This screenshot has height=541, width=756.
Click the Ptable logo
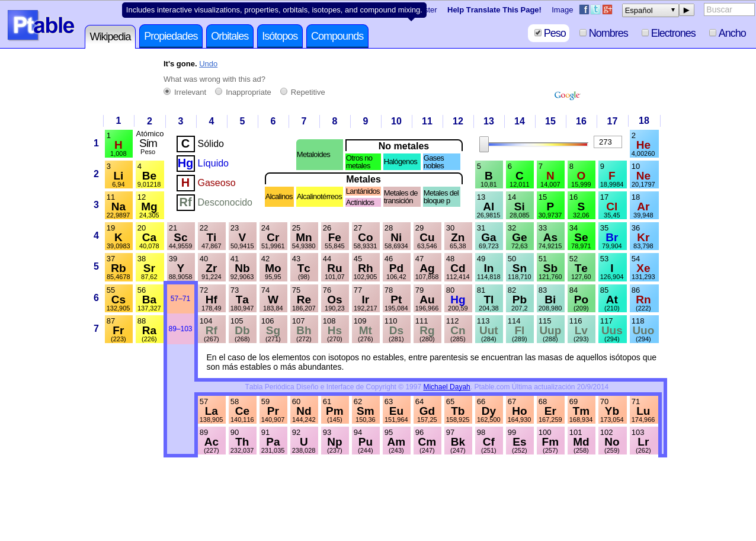pyautogui.click(x=40, y=25)
